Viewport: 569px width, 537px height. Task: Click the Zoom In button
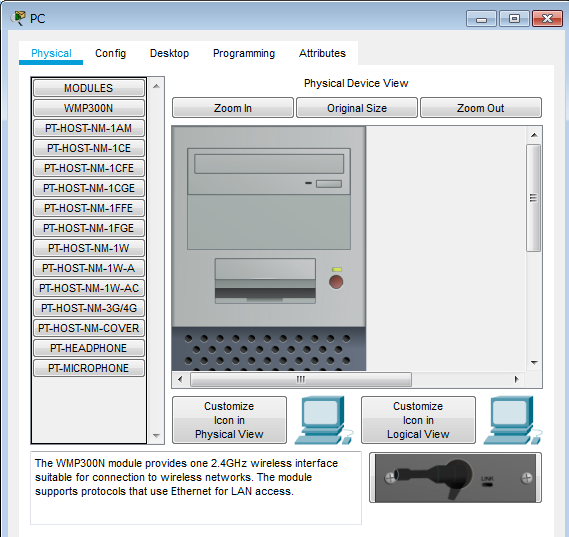[233, 108]
